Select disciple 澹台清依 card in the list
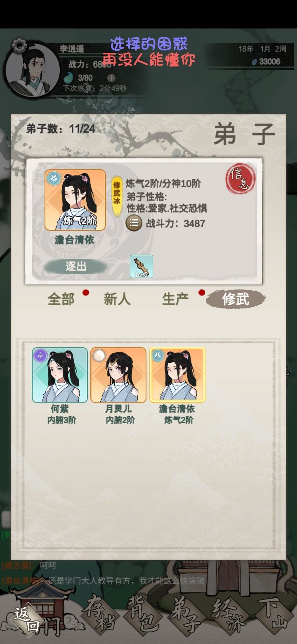Viewport: 297px width, 644px height. click(x=177, y=375)
